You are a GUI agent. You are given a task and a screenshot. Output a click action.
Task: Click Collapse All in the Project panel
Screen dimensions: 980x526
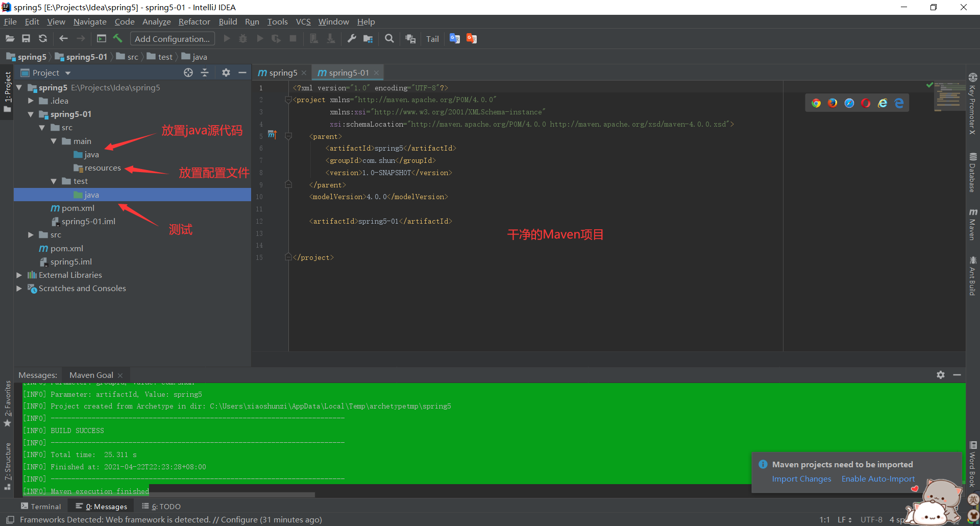click(x=205, y=73)
